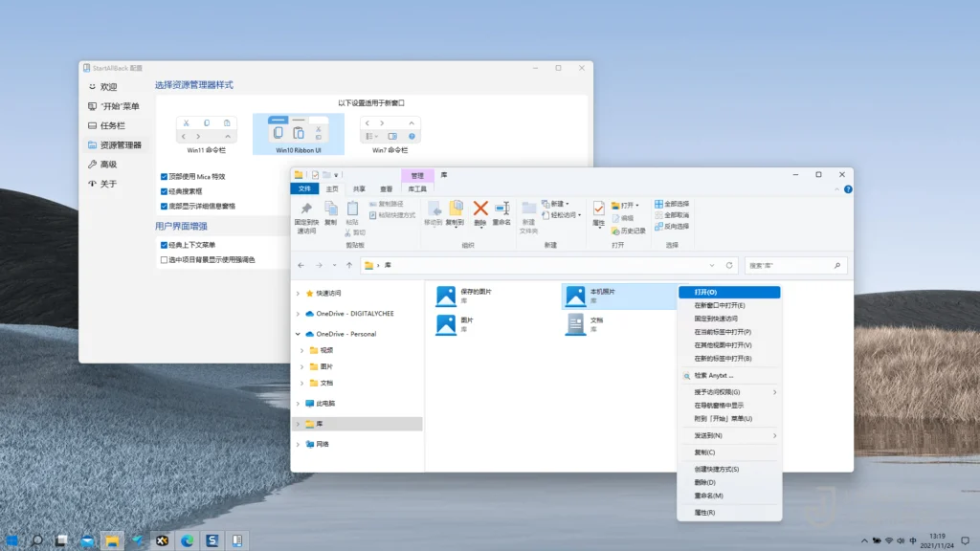Expand the OneDrive - DIGITALYCHEE node
This screenshot has width=980, height=551.
coord(299,314)
